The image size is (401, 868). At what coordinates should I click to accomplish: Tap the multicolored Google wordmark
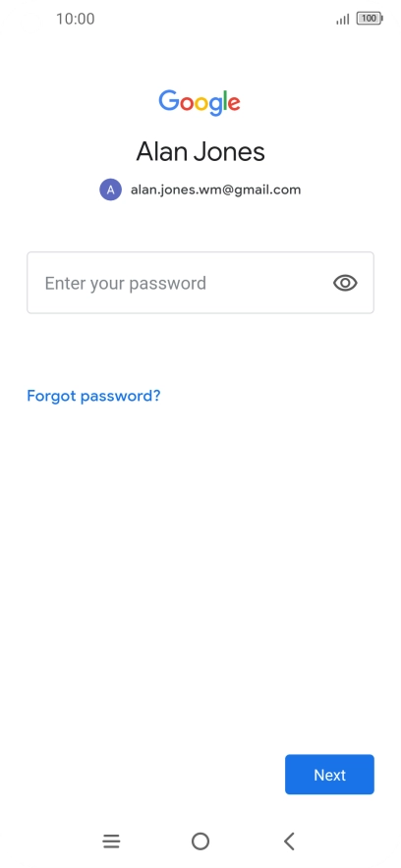click(200, 102)
